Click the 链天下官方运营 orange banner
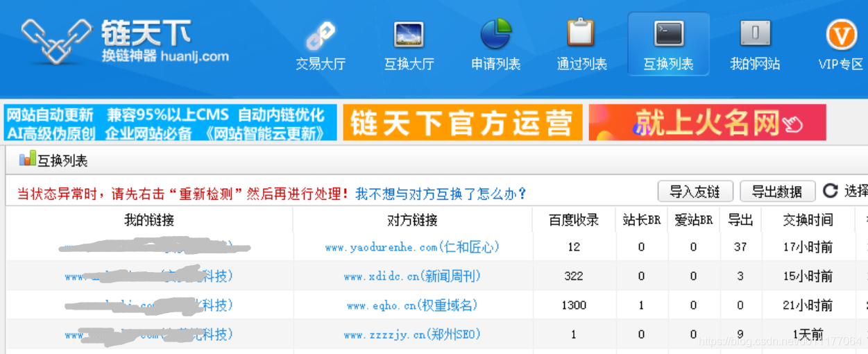This screenshot has height=354, width=868. (462, 123)
